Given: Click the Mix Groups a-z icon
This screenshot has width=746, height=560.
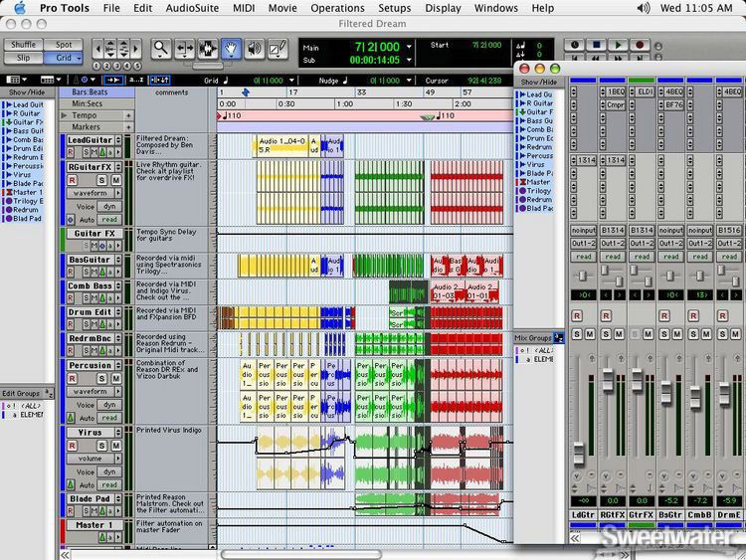Looking at the screenshot, I should tap(559, 338).
